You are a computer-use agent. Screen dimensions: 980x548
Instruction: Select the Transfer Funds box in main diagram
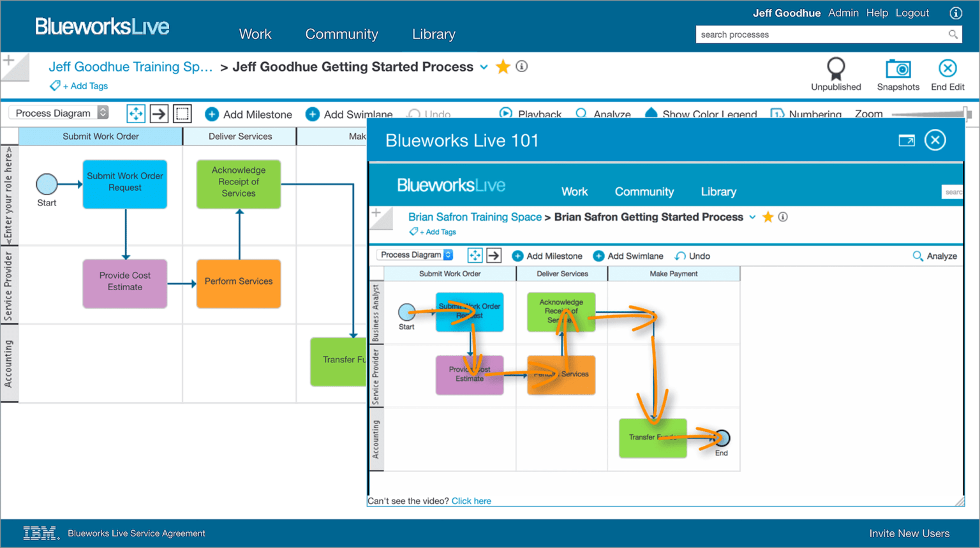click(339, 362)
